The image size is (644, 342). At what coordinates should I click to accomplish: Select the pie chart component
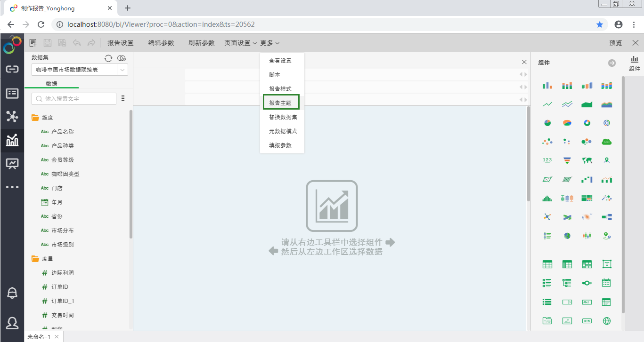[547, 123]
